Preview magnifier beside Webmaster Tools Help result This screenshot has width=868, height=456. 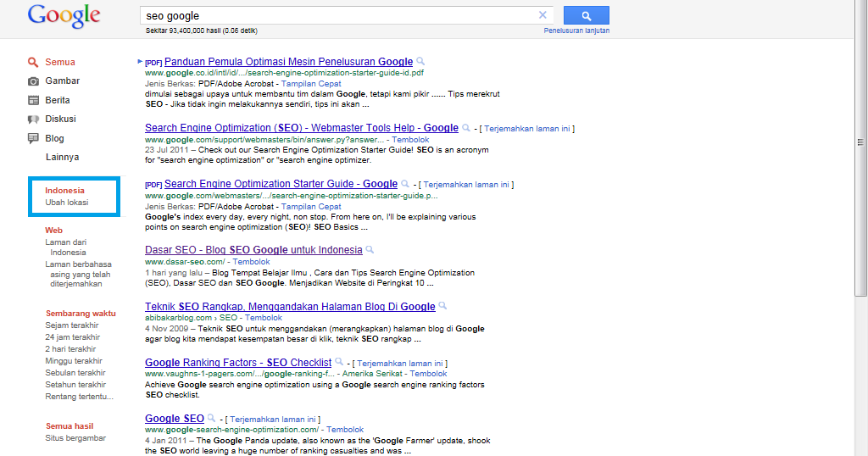466,128
